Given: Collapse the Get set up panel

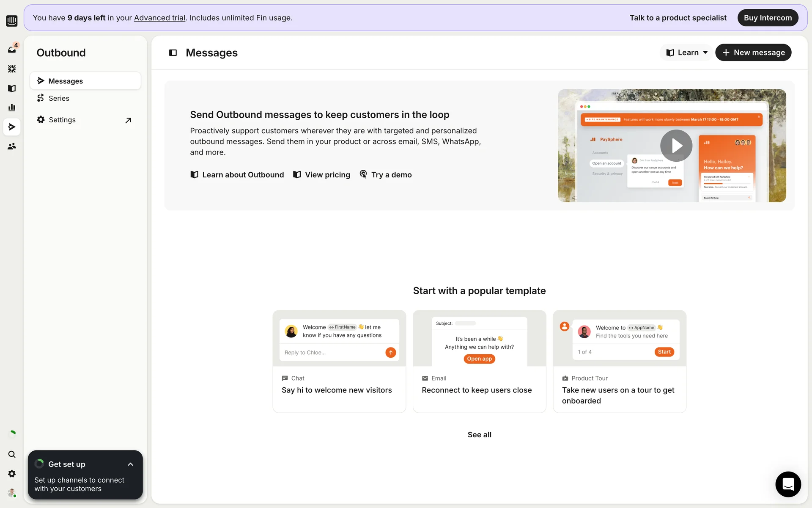Looking at the screenshot, I should 130,464.
